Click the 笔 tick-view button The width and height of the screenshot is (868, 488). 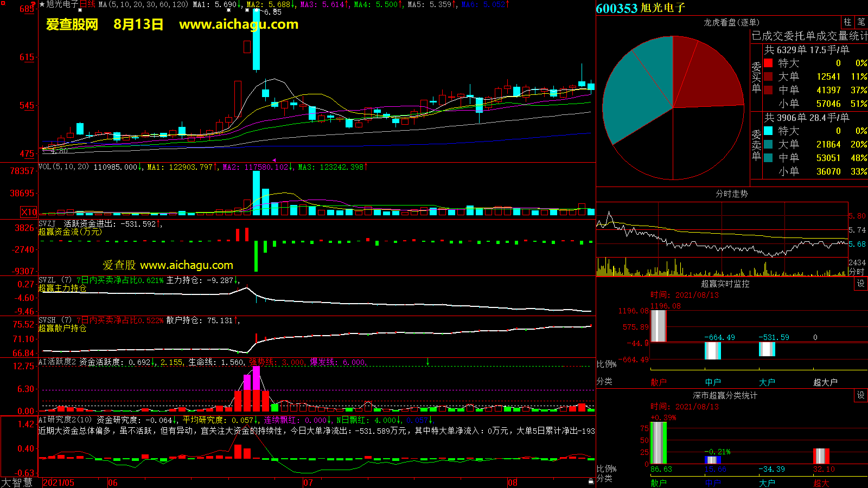click(x=861, y=22)
